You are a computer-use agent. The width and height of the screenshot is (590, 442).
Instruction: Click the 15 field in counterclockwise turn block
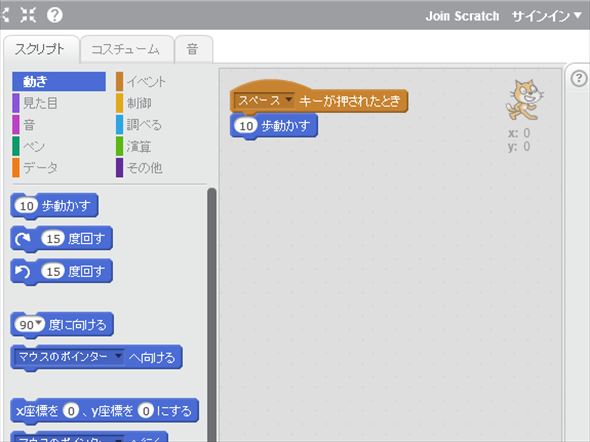(x=53, y=271)
